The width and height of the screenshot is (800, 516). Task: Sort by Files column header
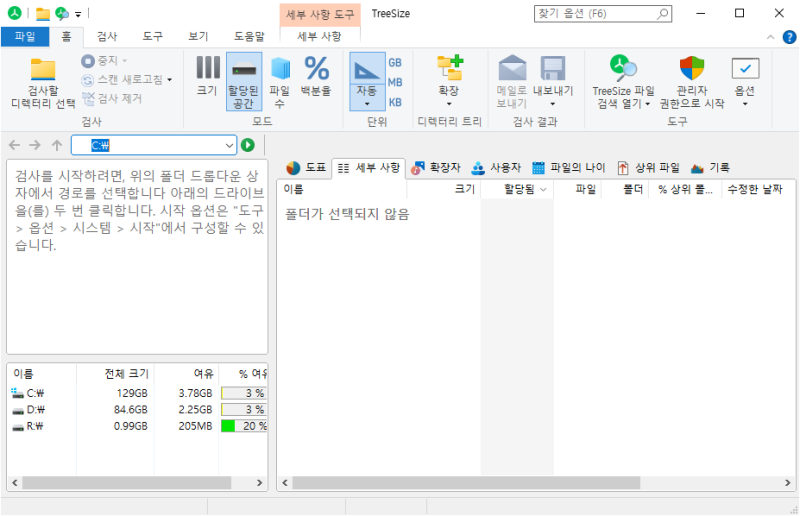pyautogui.click(x=578, y=189)
